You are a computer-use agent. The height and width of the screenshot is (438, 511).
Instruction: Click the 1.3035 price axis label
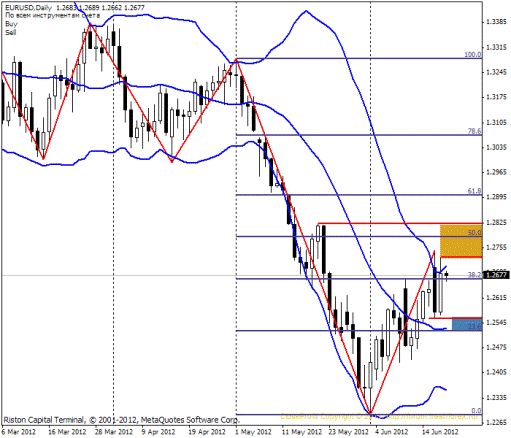[496, 147]
